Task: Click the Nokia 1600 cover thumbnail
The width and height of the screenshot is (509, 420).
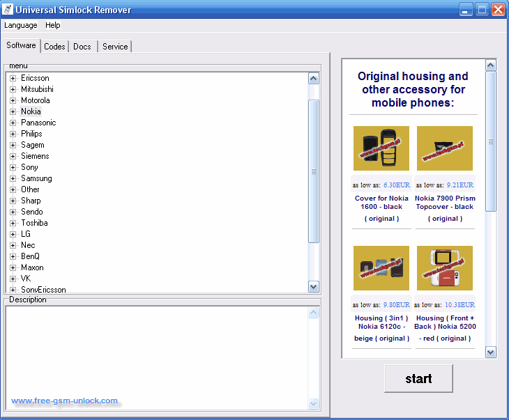Action: (x=381, y=148)
